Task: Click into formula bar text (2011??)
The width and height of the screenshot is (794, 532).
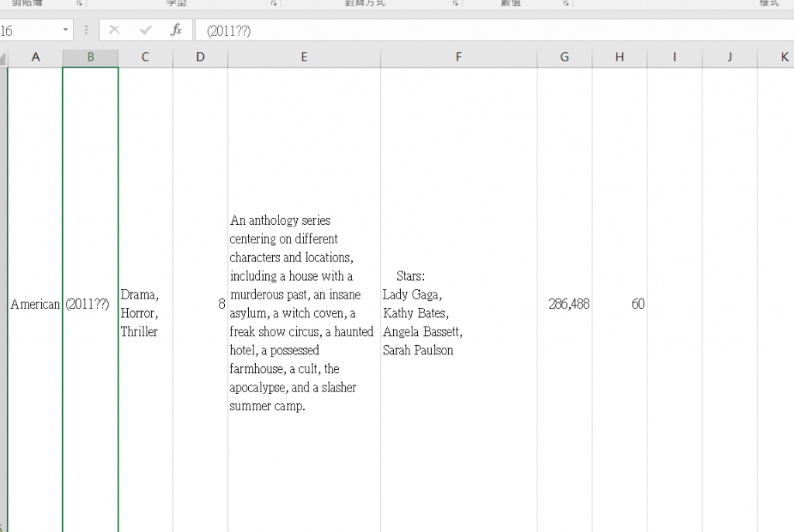Action: 229,31
